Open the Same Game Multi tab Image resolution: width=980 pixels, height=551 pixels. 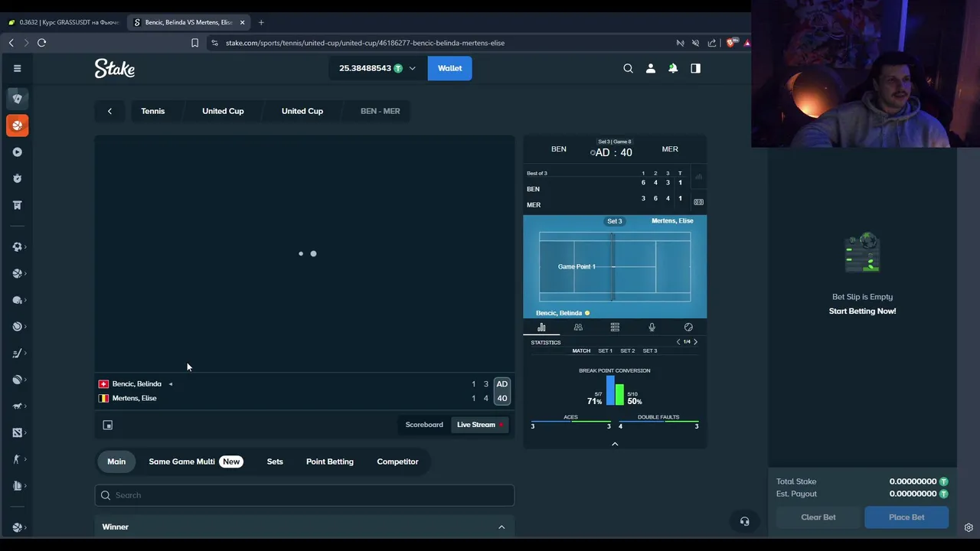(195, 461)
